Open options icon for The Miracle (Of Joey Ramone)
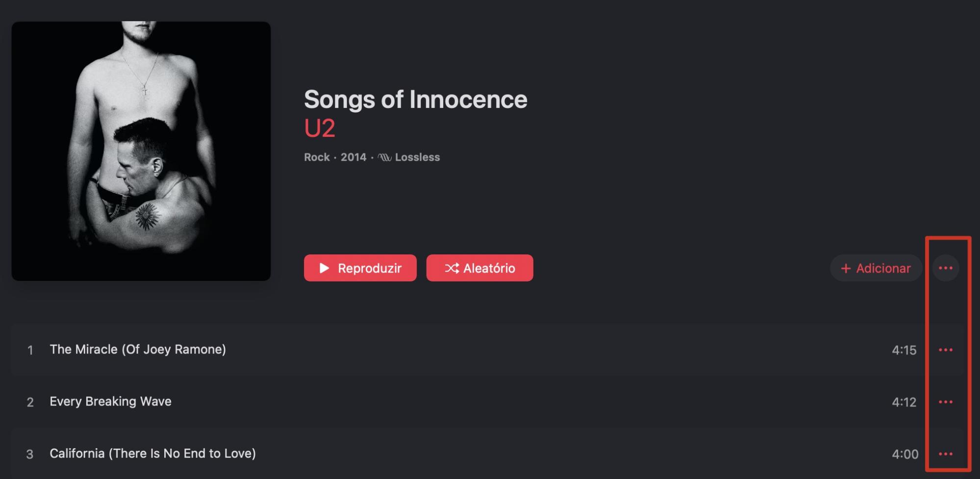980x479 pixels. coord(946,350)
